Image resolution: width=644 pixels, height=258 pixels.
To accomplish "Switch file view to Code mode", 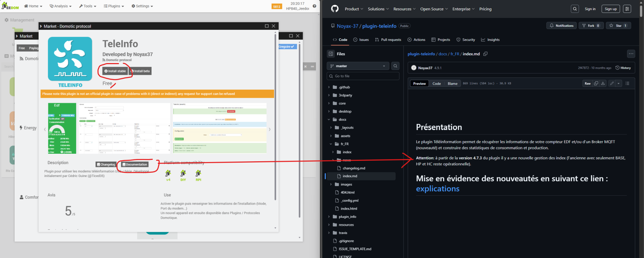I will (x=436, y=83).
